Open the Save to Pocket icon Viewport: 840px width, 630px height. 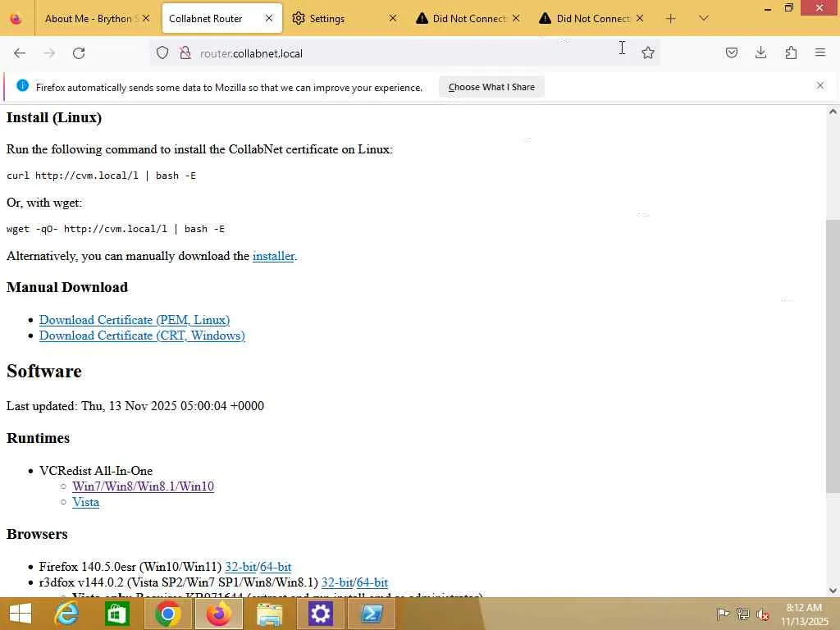pos(731,52)
